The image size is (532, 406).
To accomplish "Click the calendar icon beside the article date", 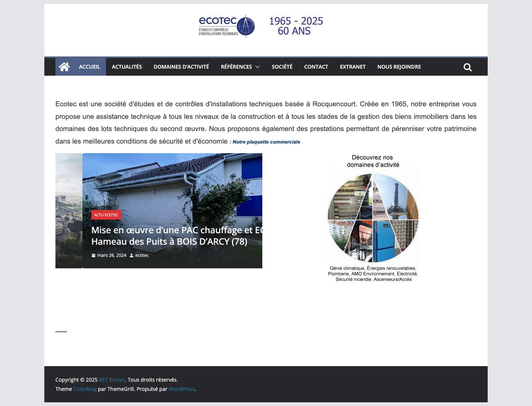I will [94, 255].
